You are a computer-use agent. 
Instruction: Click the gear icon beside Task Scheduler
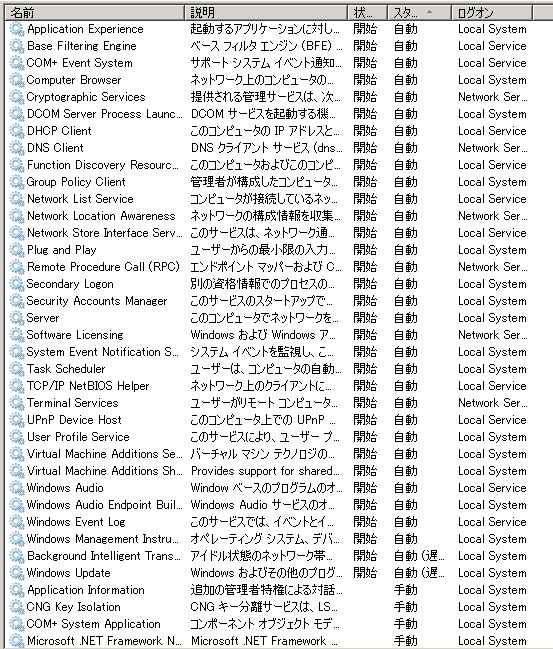[x=17, y=369]
